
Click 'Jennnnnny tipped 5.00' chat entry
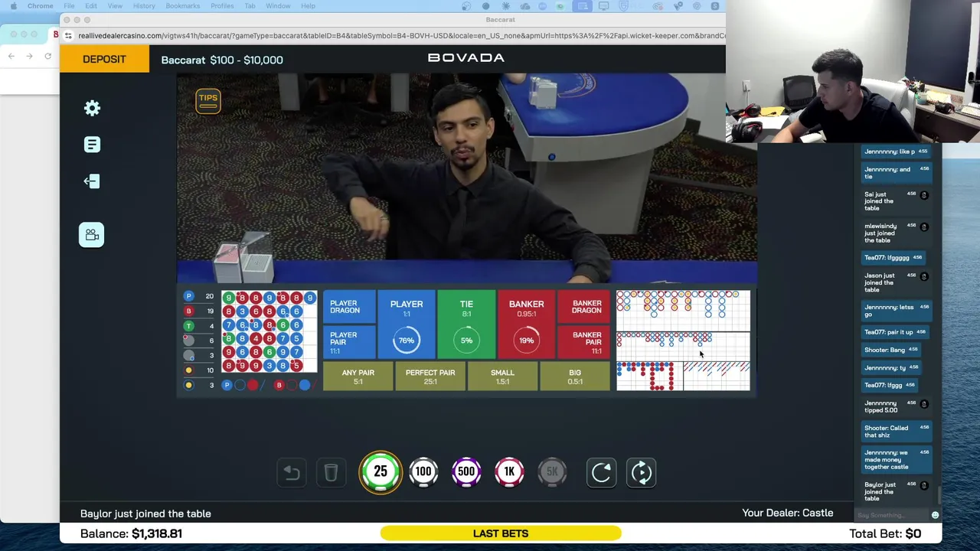pos(895,406)
